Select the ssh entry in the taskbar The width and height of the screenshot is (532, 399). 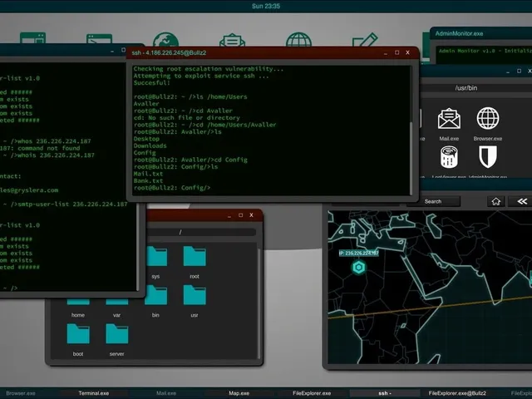tap(385, 393)
